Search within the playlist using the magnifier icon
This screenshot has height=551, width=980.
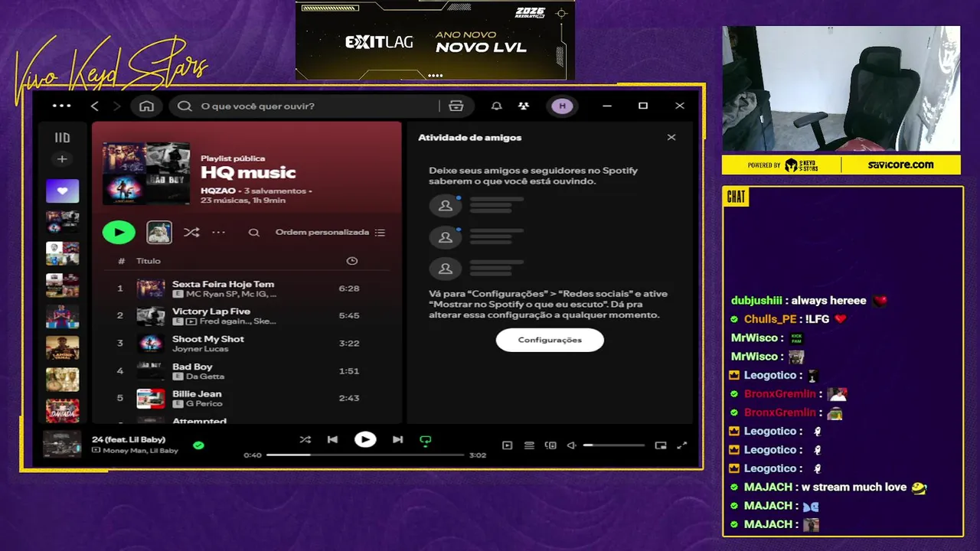coord(254,232)
